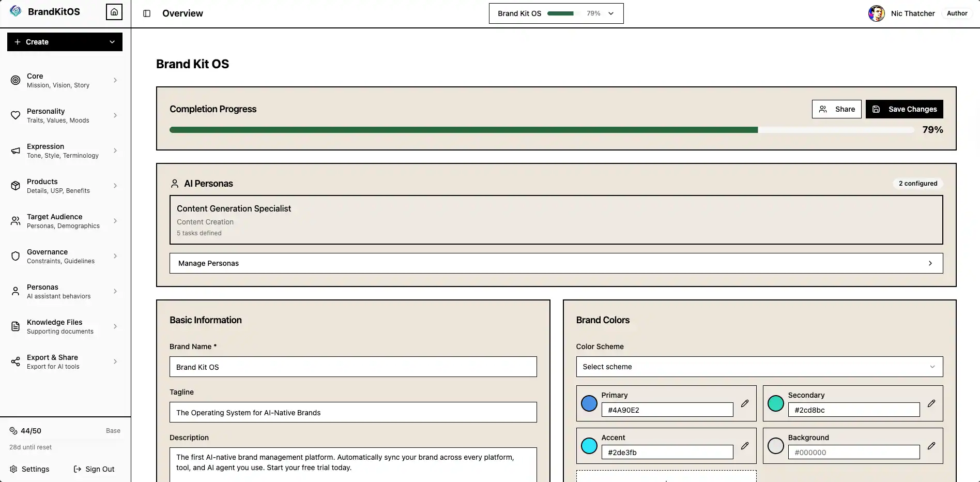Click Sign Out link

(94, 469)
